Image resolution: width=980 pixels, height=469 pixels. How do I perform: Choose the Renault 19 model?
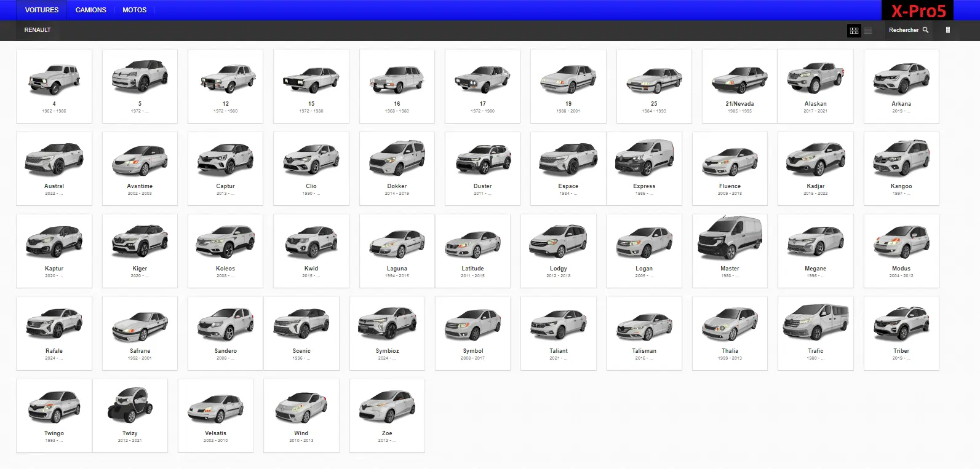568,86
